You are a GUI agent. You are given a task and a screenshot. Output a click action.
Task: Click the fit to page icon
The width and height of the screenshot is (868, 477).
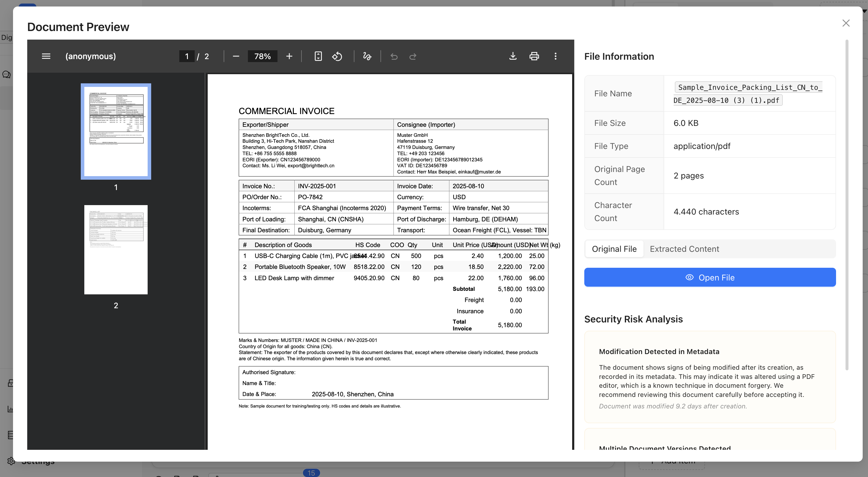click(318, 56)
